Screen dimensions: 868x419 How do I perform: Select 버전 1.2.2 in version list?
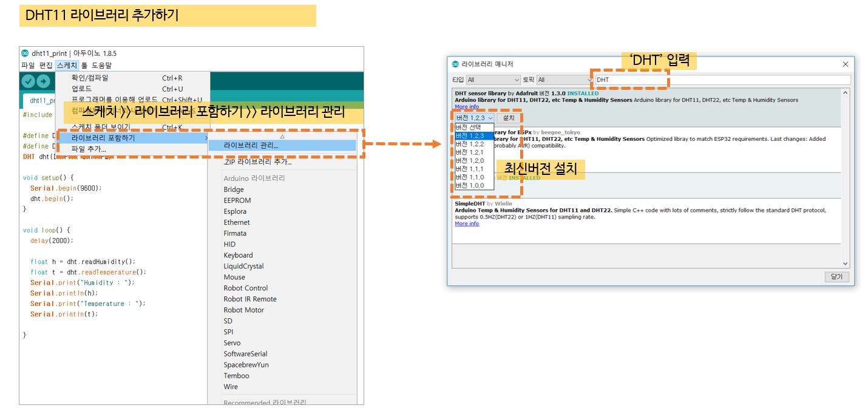(x=474, y=145)
